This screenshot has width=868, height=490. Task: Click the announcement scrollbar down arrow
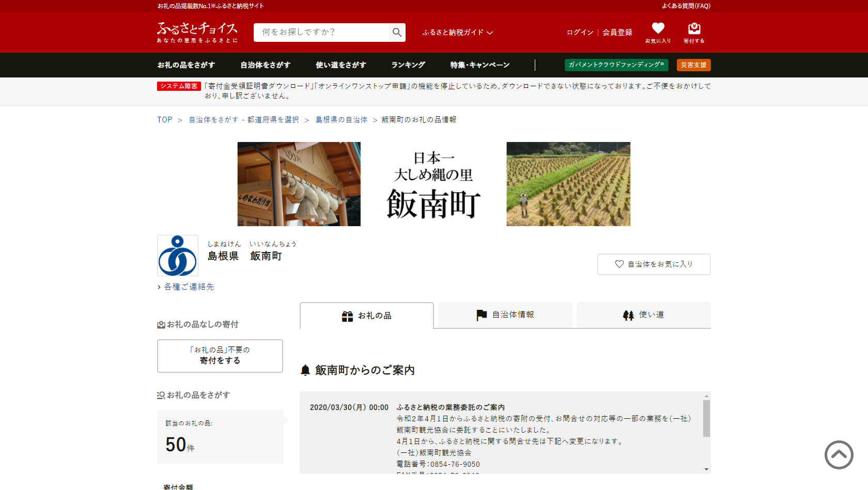point(706,469)
